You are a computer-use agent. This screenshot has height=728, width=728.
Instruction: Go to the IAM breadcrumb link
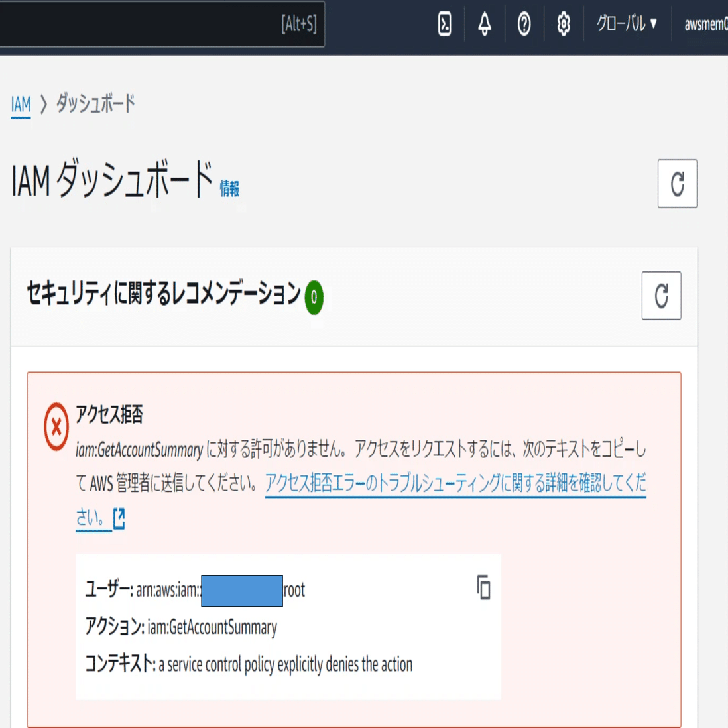(x=21, y=105)
